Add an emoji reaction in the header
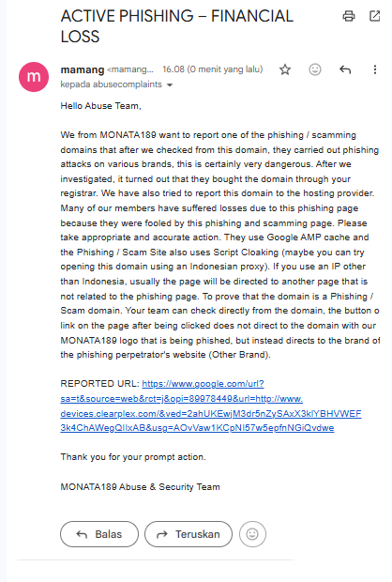This screenshot has height=582, width=392. 315,69
